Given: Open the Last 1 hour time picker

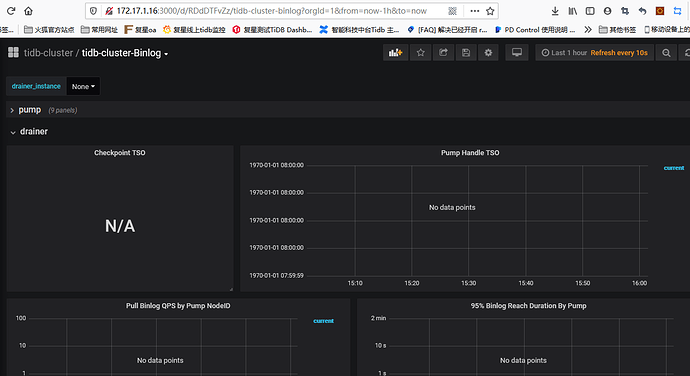Looking at the screenshot, I should [x=595, y=53].
